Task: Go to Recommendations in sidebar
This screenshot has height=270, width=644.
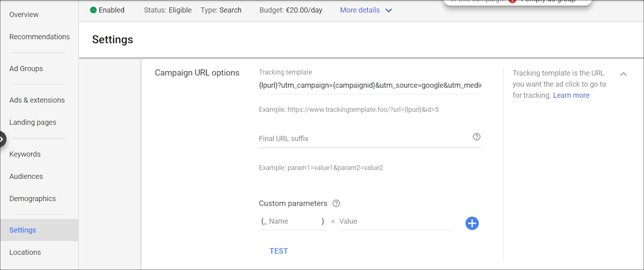Action: tap(39, 37)
